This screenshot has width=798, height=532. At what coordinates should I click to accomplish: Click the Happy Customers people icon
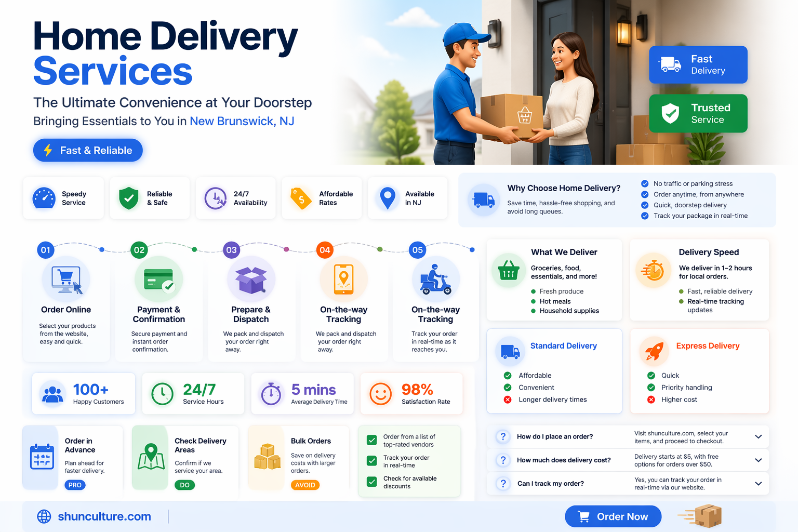pyautogui.click(x=52, y=394)
